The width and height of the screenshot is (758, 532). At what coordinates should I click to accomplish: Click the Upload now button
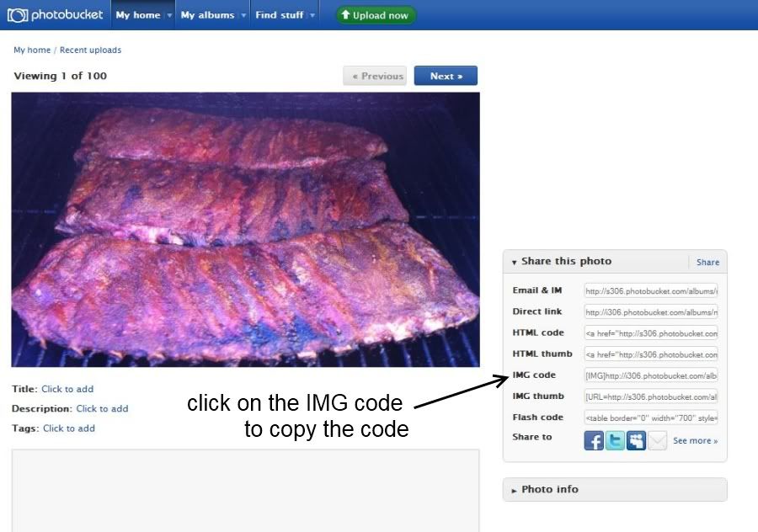pos(376,15)
